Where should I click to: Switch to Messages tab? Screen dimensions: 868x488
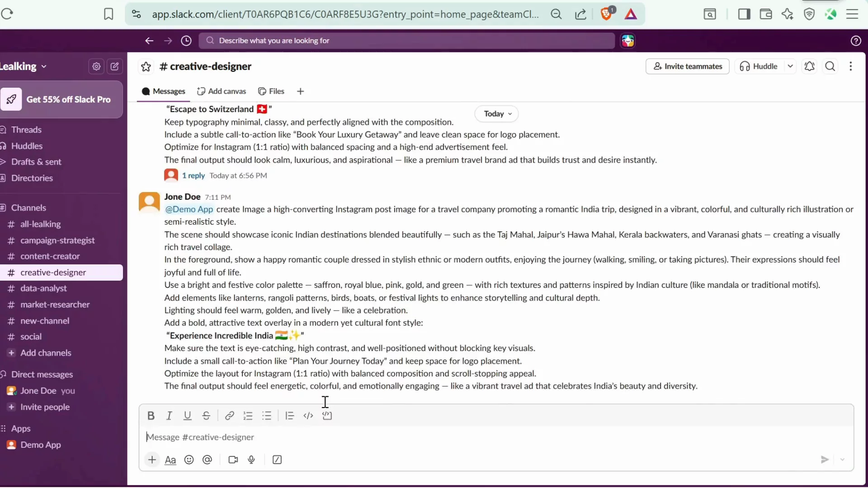coord(164,91)
